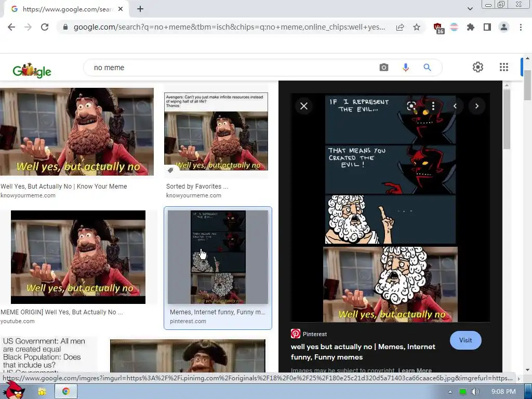Click the Pinterest source logo
This screenshot has width=532, height=399.
(296, 334)
